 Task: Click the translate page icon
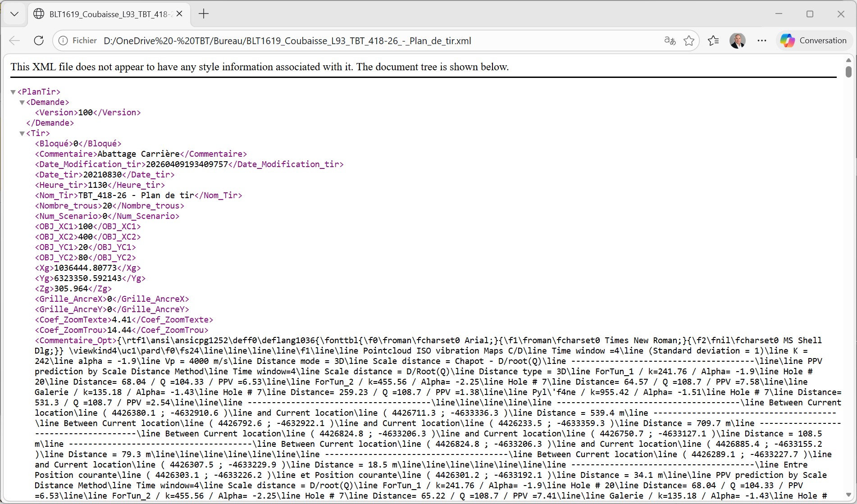[x=670, y=41]
